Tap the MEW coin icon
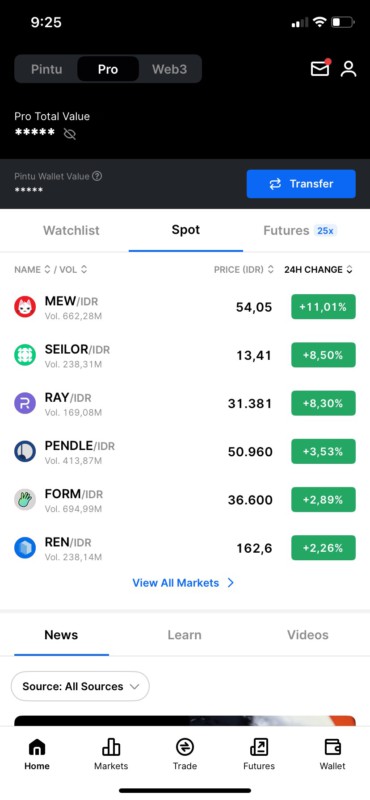The width and height of the screenshot is (370, 800). coord(25,307)
